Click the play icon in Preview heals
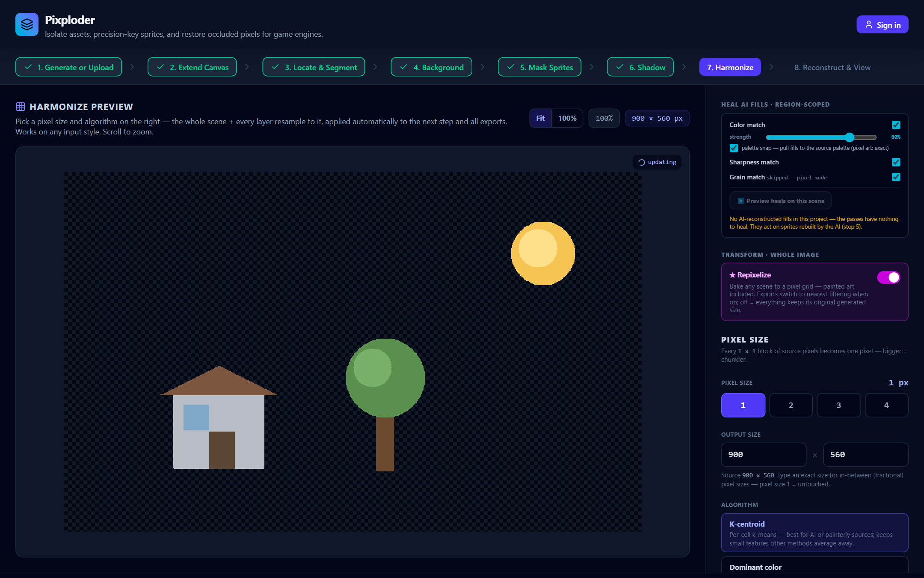The width and height of the screenshot is (924, 578). pos(741,201)
